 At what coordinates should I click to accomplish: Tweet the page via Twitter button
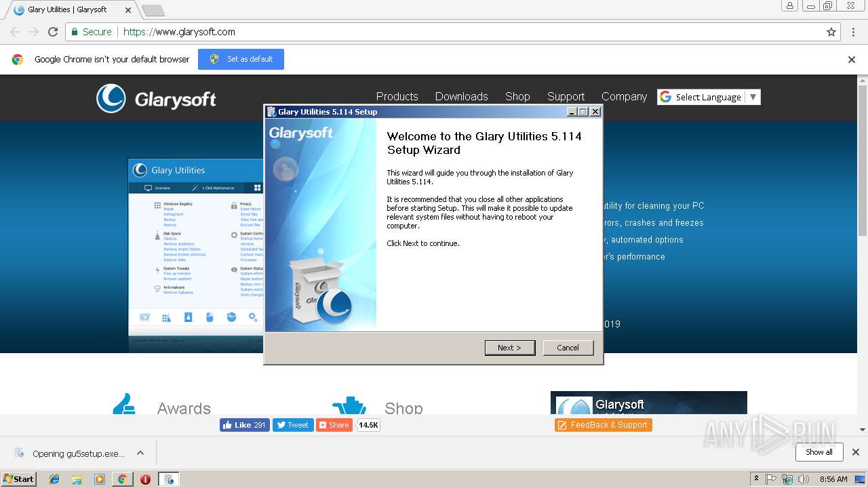point(293,425)
